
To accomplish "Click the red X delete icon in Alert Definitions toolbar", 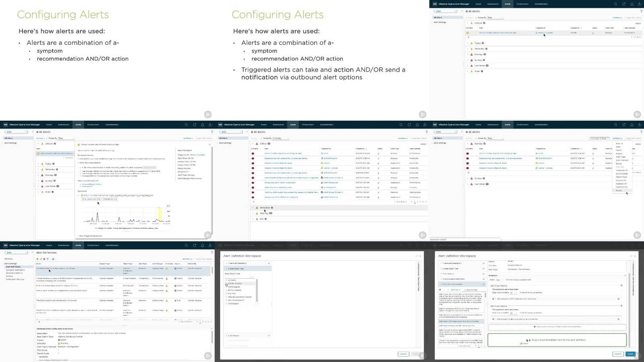I will (44, 259).
